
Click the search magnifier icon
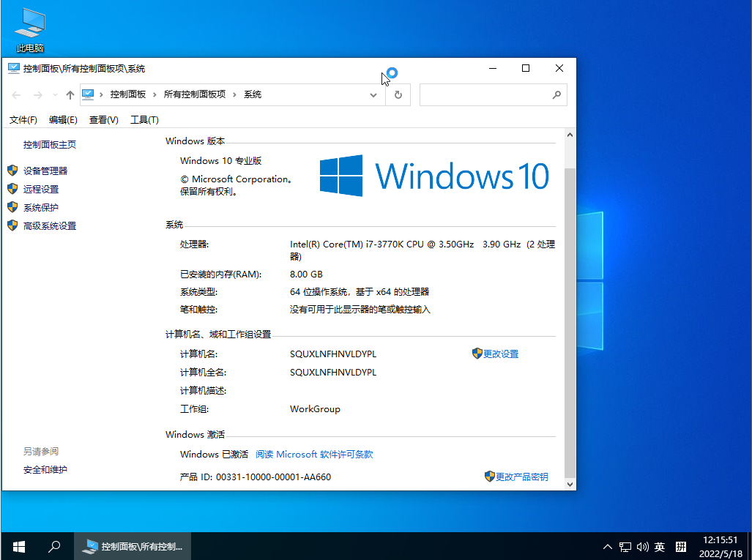pyautogui.click(x=556, y=95)
